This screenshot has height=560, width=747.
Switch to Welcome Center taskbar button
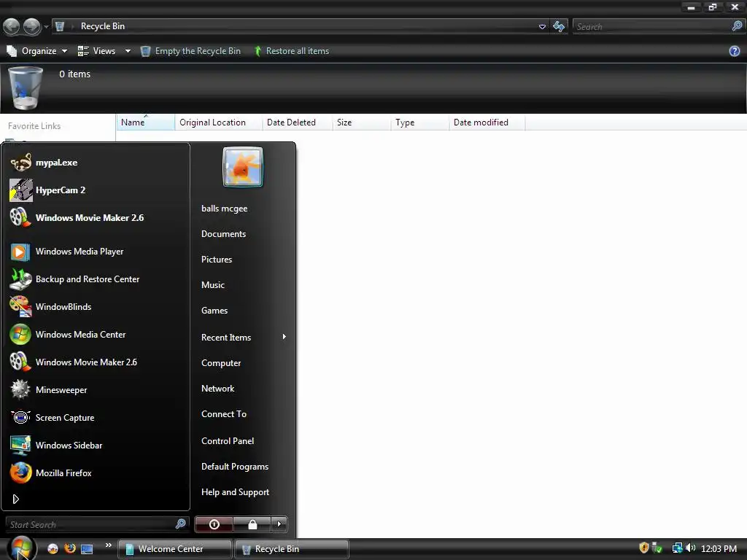[175, 549]
